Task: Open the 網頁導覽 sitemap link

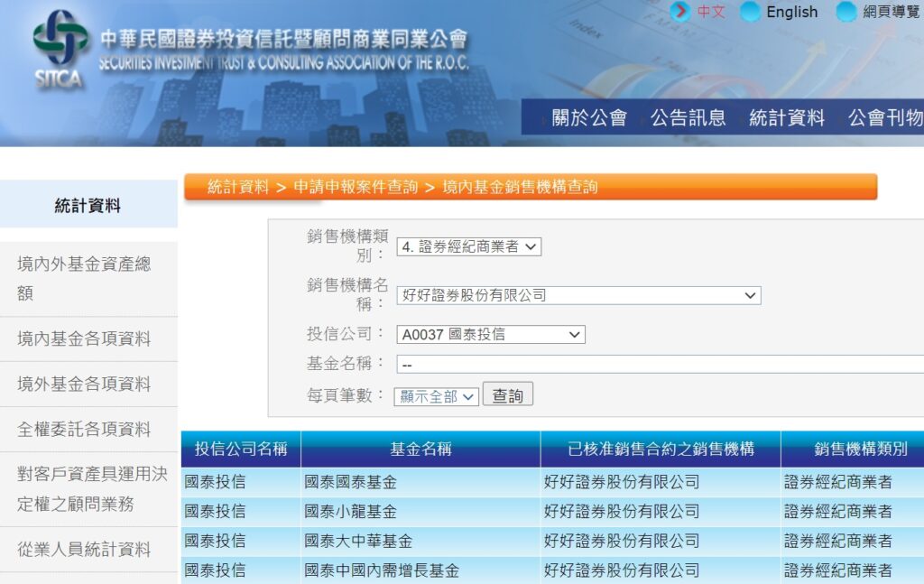Action: pyautogui.click(x=891, y=12)
